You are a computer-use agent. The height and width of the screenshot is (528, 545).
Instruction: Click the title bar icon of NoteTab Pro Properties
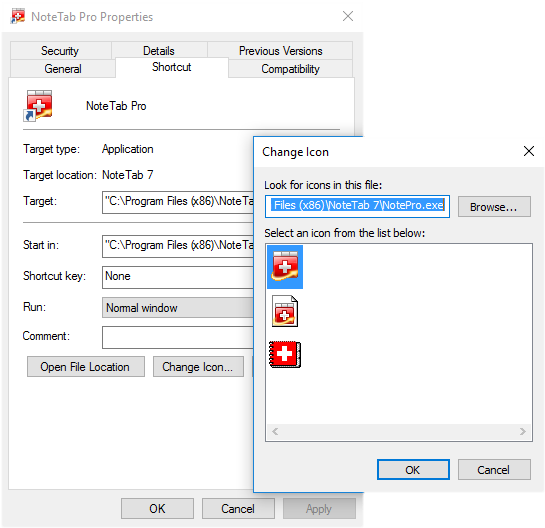18,16
